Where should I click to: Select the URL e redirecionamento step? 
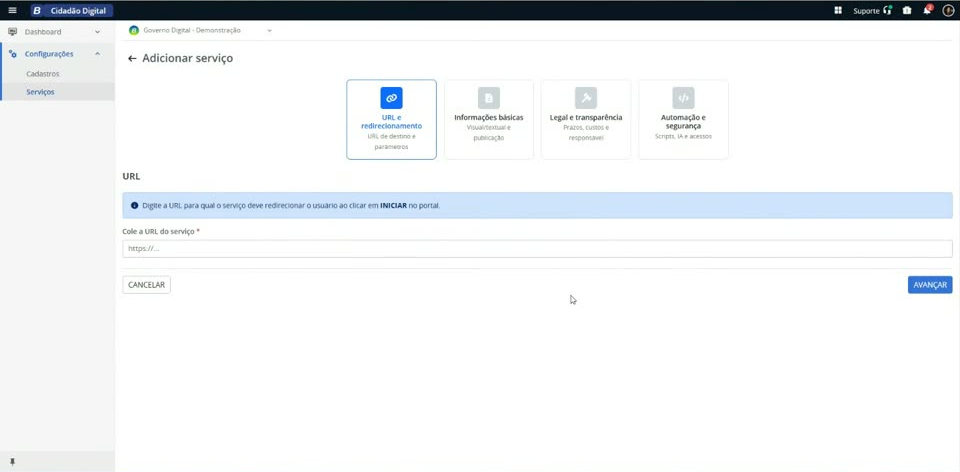(391, 119)
